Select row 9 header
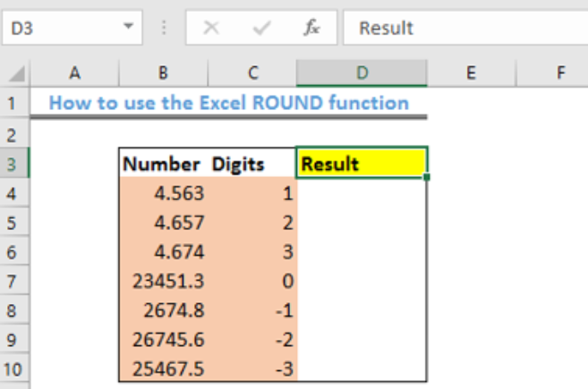The image size is (588, 389). 14,340
